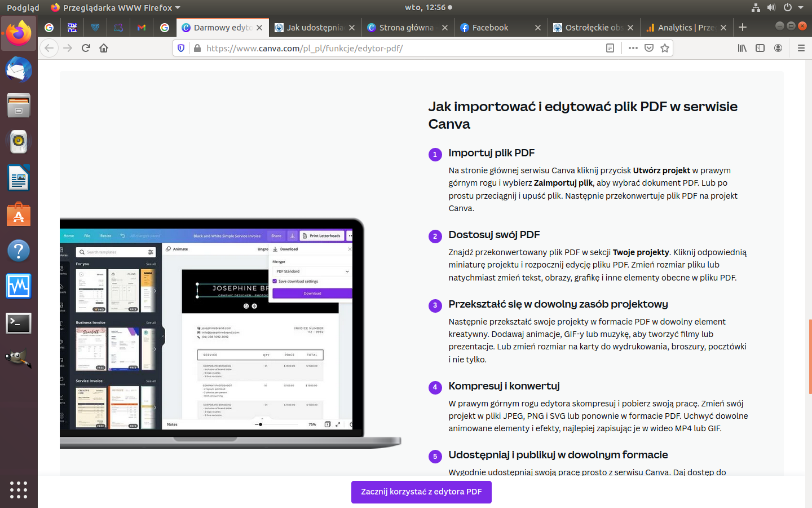The height and width of the screenshot is (508, 812).
Task: Open the Firefox home page
Action: pyautogui.click(x=104, y=48)
